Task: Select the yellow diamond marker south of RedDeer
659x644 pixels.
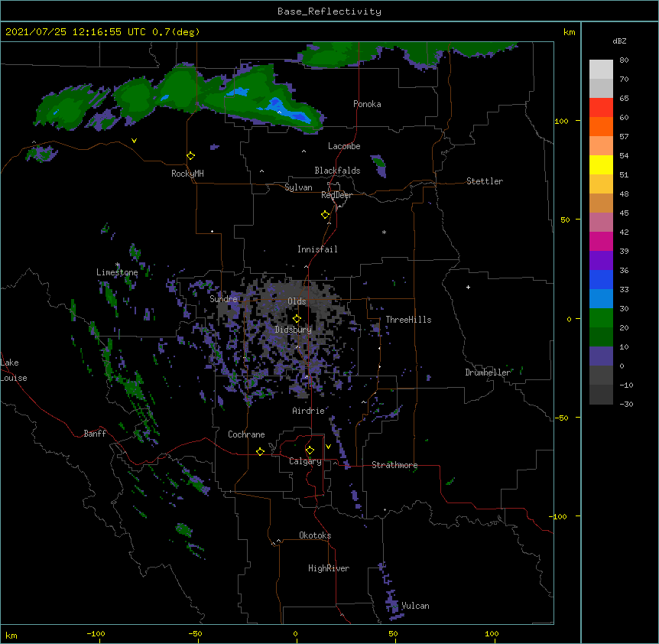Action: 325,215
